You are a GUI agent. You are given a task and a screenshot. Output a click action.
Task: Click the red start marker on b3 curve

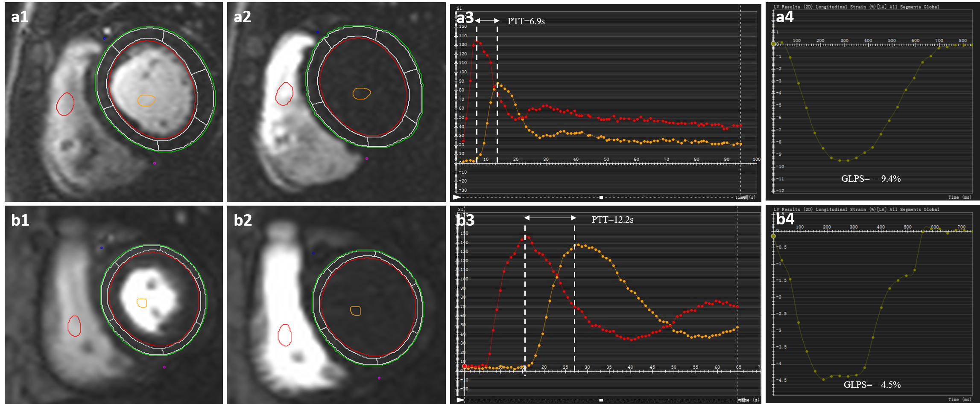tap(465, 366)
